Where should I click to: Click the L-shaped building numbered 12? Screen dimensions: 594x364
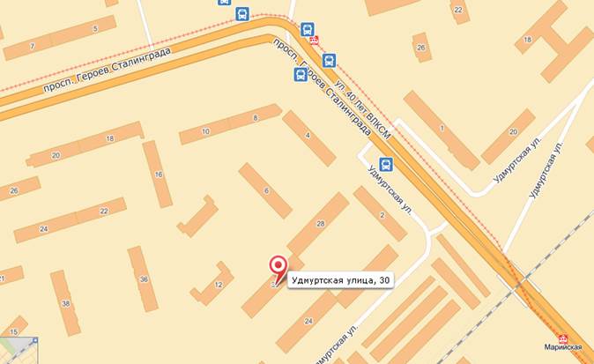coord(212,283)
